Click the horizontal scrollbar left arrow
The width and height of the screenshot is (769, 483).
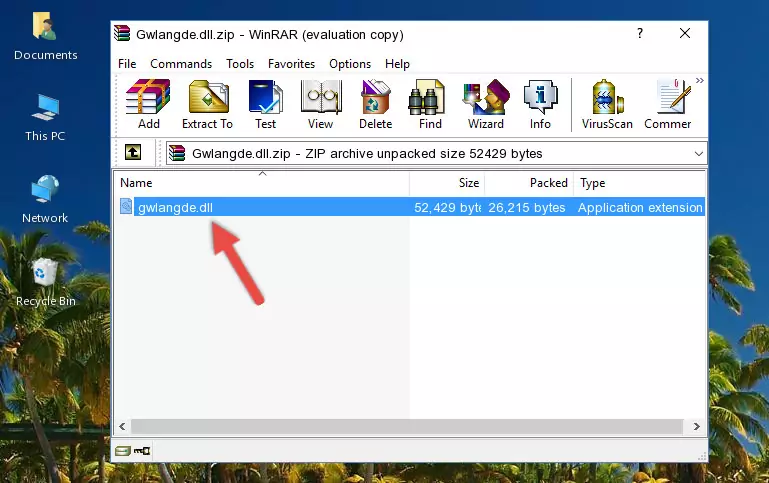pyautogui.click(x=123, y=426)
